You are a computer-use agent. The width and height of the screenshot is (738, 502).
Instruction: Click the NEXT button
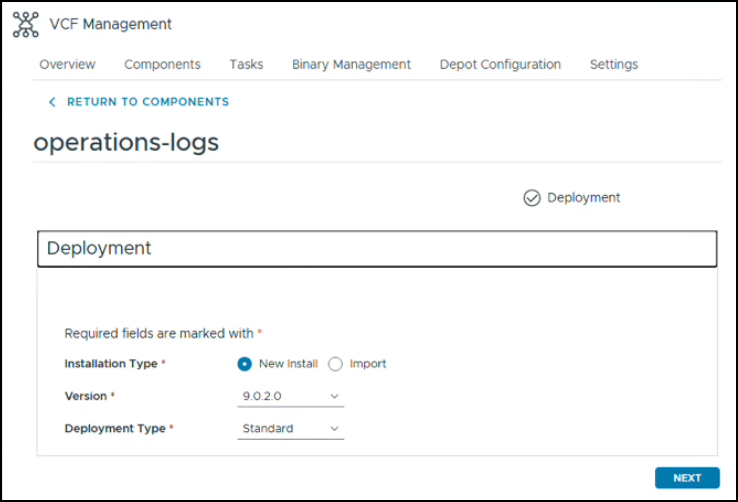tap(687, 478)
